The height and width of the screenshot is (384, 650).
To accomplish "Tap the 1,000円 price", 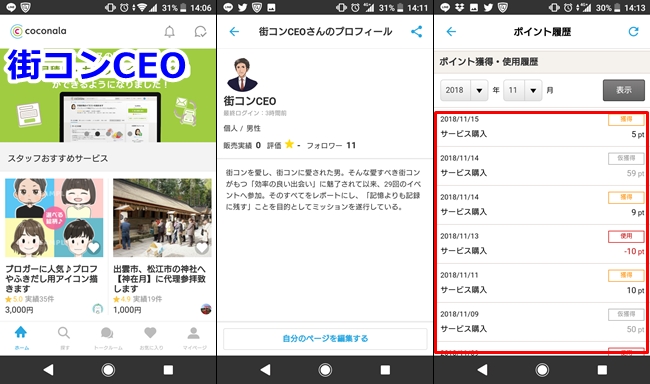I will click(127, 310).
